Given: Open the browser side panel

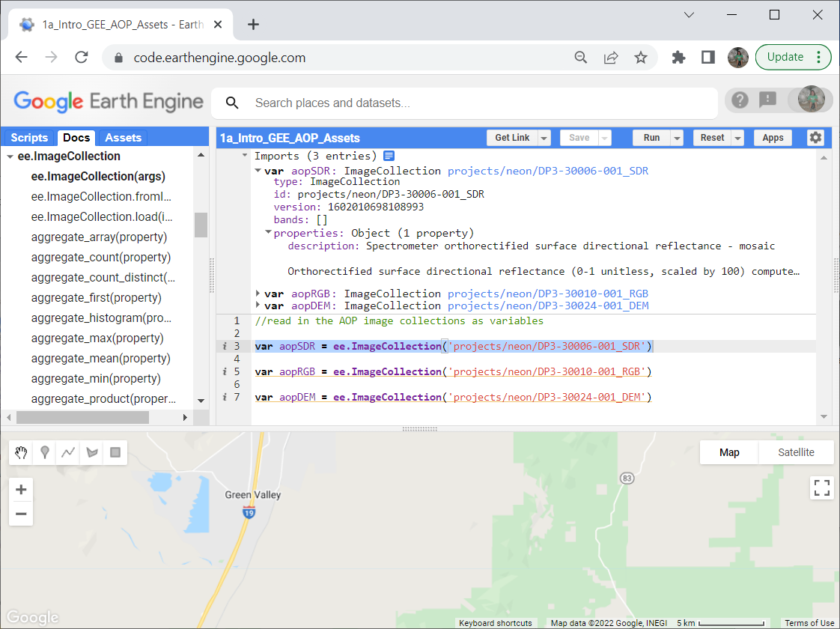Looking at the screenshot, I should (x=707, y=58).
